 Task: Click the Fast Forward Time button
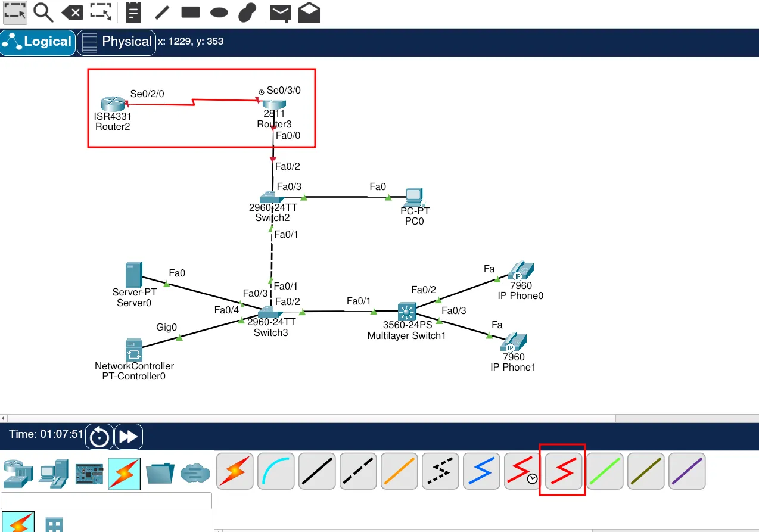pos(128,437)
